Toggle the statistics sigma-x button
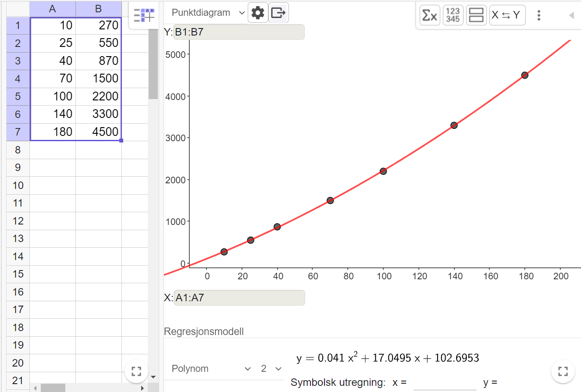The width and height of the screenshot is (581, 392). [x=429, y=15]
